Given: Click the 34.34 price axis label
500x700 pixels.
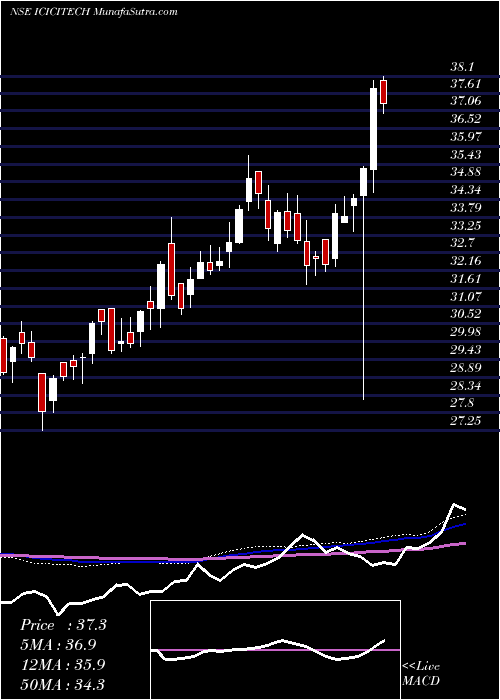Looking at the screenshot, I should (466, 190).
